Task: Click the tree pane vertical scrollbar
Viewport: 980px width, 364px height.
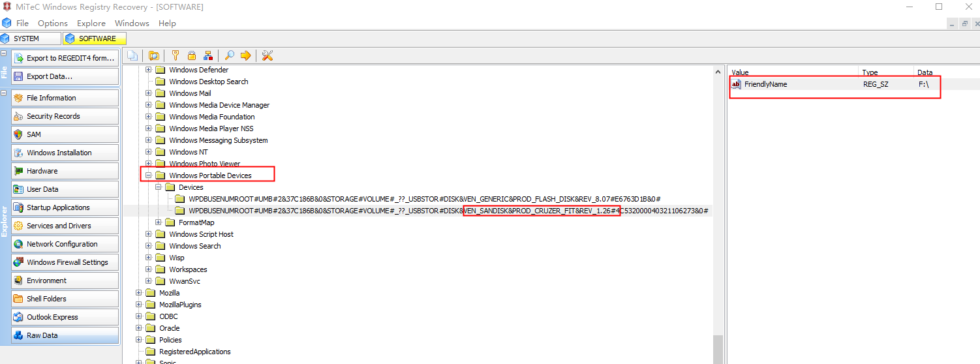Action: pos(718,214)
